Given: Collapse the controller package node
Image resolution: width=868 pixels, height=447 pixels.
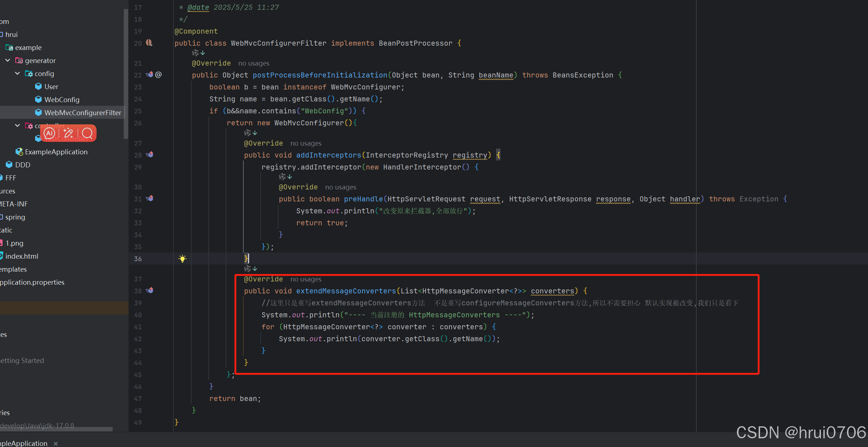Looking at the screenshot, I should (17, 125).
